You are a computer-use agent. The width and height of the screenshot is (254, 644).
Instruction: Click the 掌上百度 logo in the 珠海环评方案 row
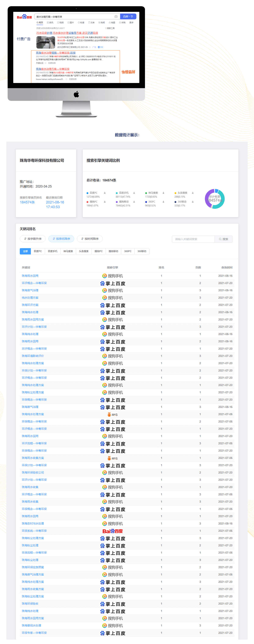click(112, 305)
